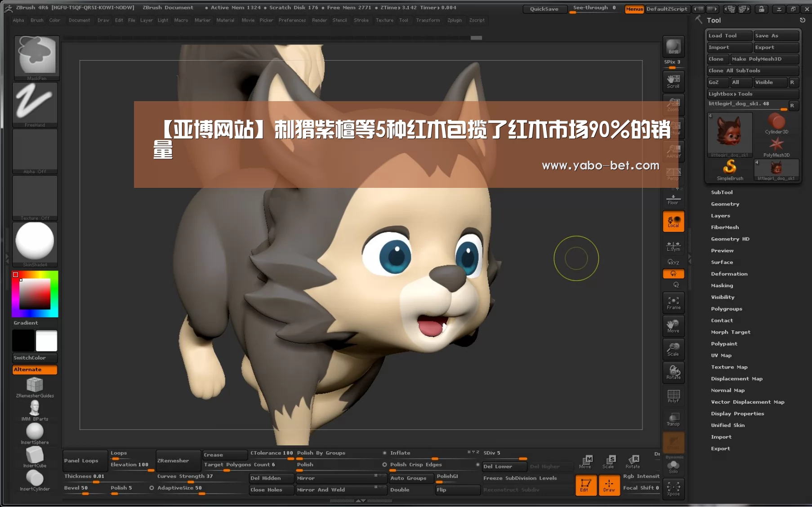
Task: Click the Rotate mode icon in bottom shelf
Action: (x=633, y=462)
